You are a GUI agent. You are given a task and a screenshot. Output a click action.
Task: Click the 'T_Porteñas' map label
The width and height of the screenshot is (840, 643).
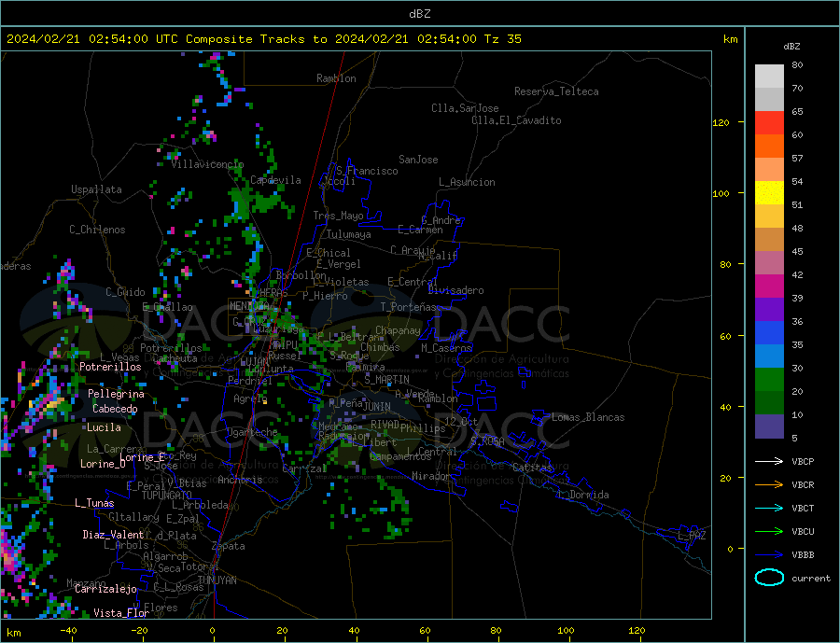coord(408,307)
